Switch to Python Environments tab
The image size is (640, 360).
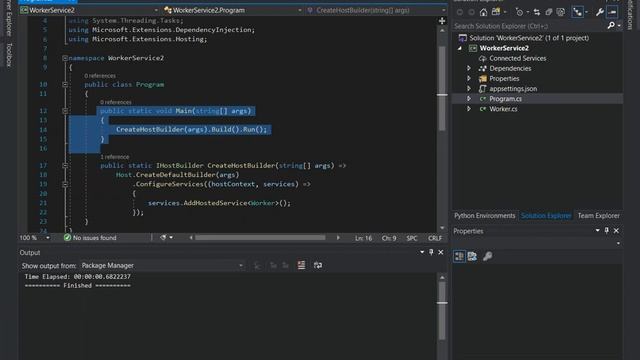[484, 216]
